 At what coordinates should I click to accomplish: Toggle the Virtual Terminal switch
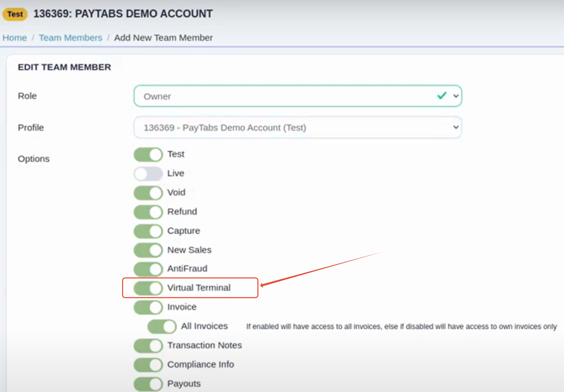tap(148, 288)
